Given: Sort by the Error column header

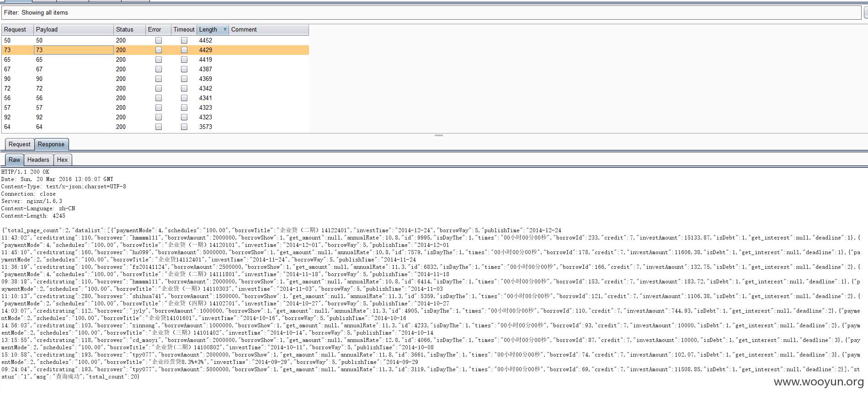Looking at the screenshot, I should [x=158, y=30].
